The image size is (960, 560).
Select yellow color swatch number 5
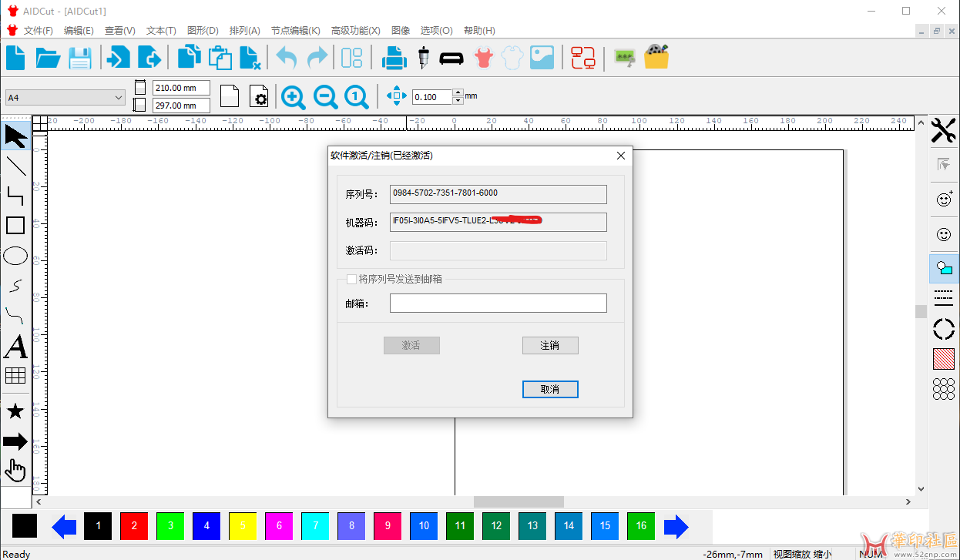[243, 526]
